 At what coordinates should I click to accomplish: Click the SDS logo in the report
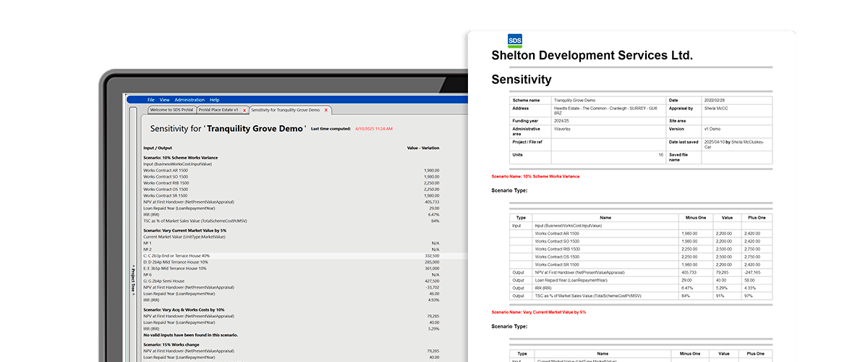514,41
